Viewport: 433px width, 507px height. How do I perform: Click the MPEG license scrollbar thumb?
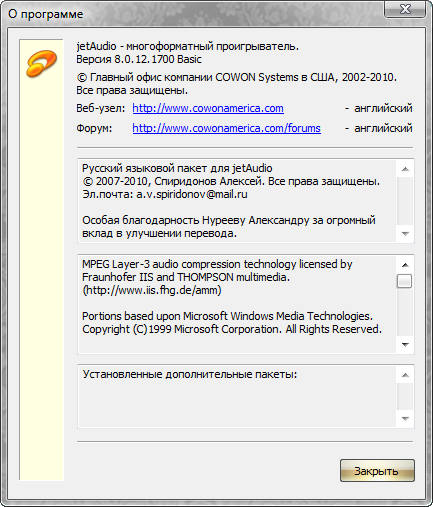(x=405, y=281)
